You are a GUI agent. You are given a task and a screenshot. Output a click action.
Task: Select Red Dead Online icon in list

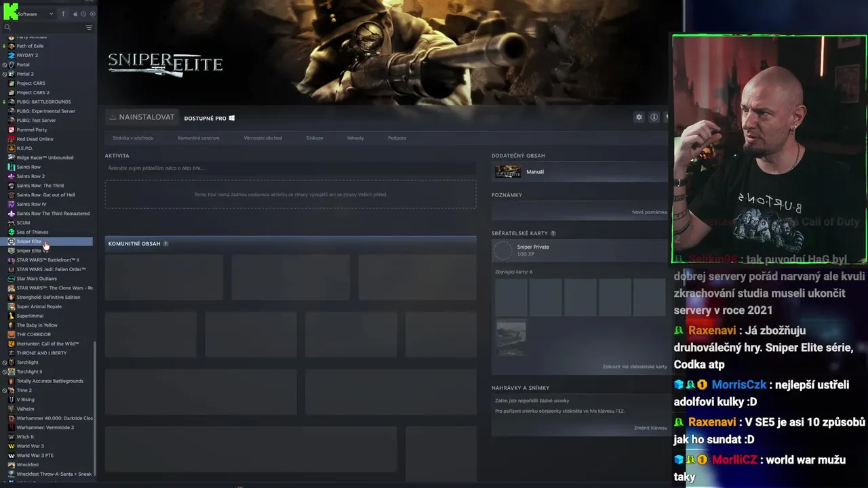pos(11,139)
